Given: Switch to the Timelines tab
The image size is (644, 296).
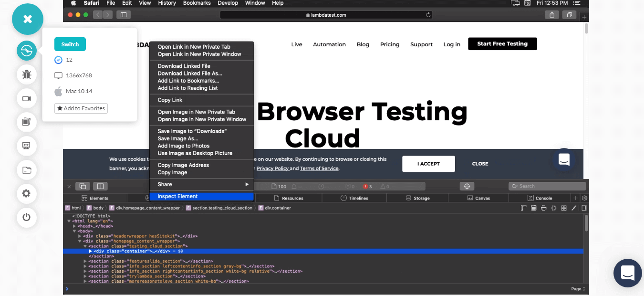Looking at the screenshot, I should (x=354, y=198).
